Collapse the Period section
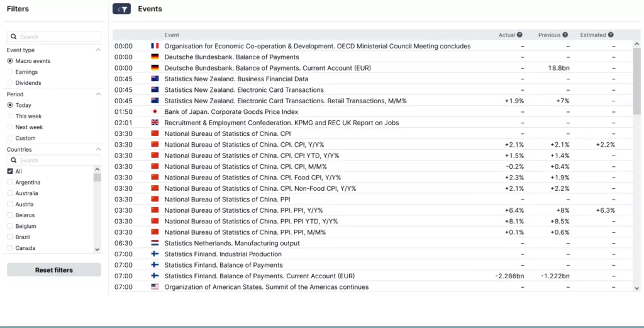Viewport: 644px width, 328px height. (x=98, y=94)
